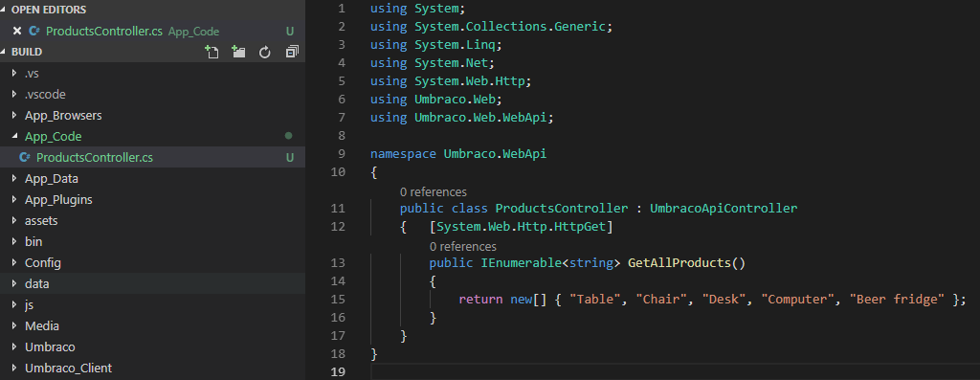Click 'UmbracoApiController' base class name
This screenshot has height=380, width=980.
724,208
